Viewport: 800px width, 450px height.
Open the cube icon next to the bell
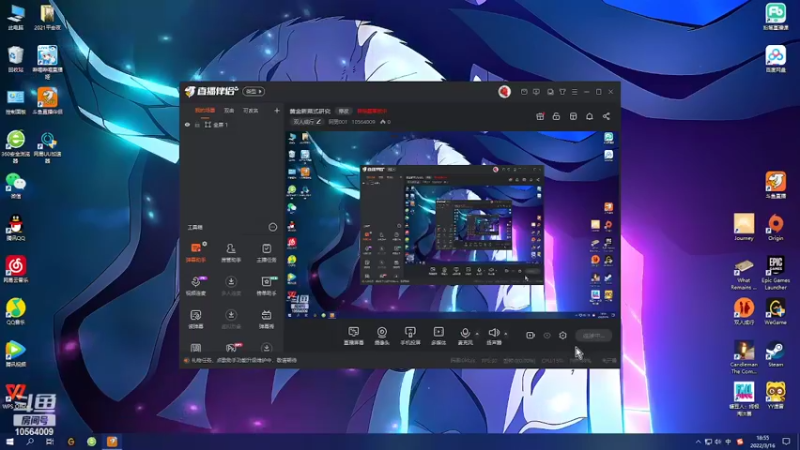pos(573,116)
